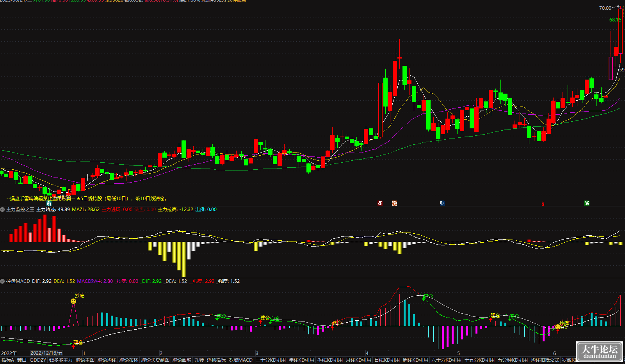Click the 主力拉高: -12.32 value
Image resolution: width=625 pixels, height=364 pixels.
[x=175, y=210]
